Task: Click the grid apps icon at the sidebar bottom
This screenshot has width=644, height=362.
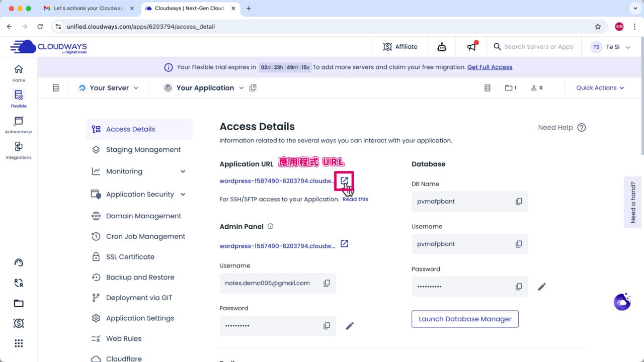Action: 18,343
